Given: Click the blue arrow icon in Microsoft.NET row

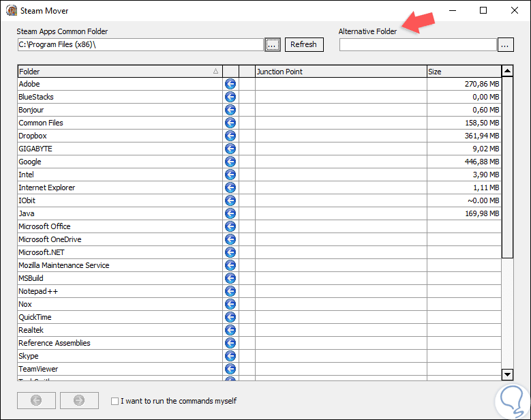Looking at the screenshot, I should (230, 252).
